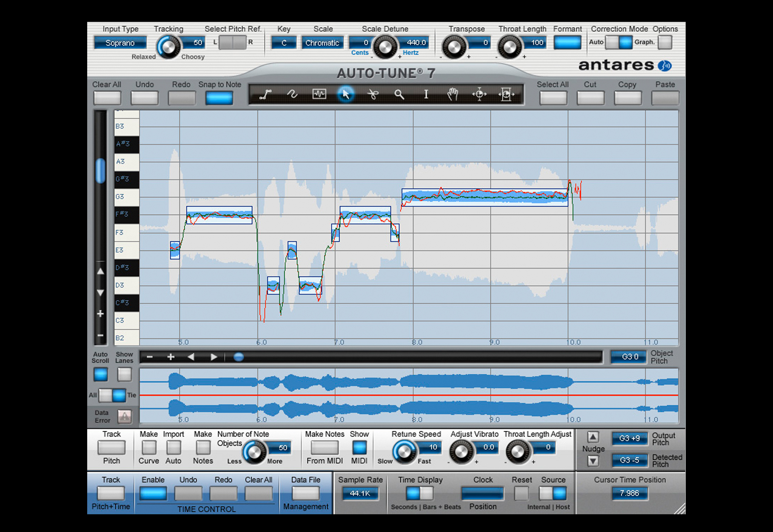The width and height of the screenshot is (773, 532).
Task: Toggle Show Lanes button
Action: pos(125,375)
